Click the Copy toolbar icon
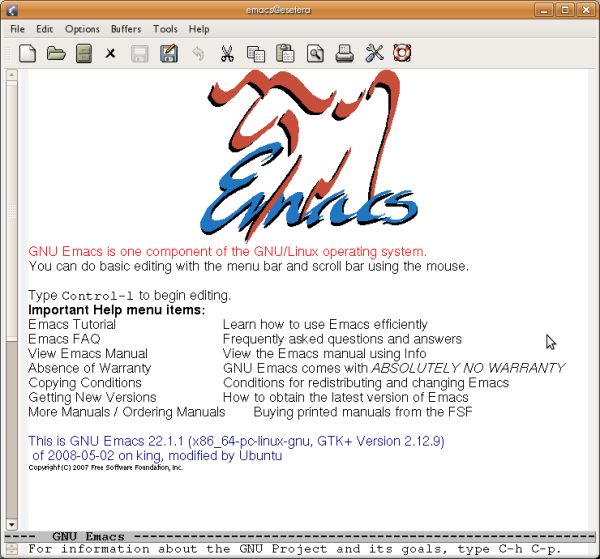 pos(256,54)
